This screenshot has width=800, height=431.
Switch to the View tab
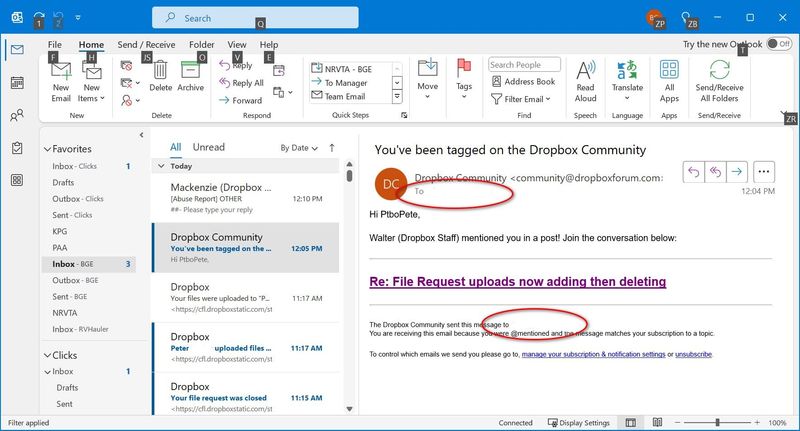click(x=237, y=44)
